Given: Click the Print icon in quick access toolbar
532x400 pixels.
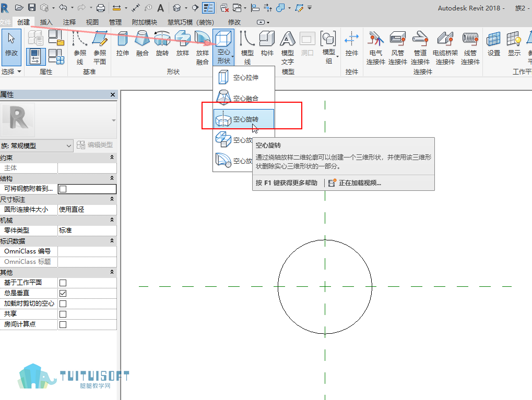Looking at the screenshot, I should [101, 8].
